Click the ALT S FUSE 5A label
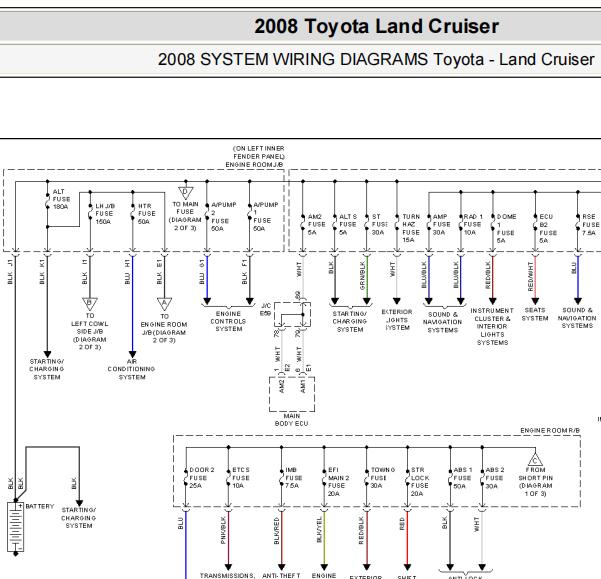 tap(348, 224)
